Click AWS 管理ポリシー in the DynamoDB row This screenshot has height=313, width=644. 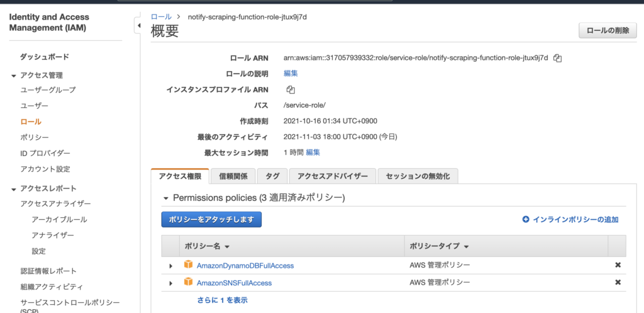[x=440, y=265]
